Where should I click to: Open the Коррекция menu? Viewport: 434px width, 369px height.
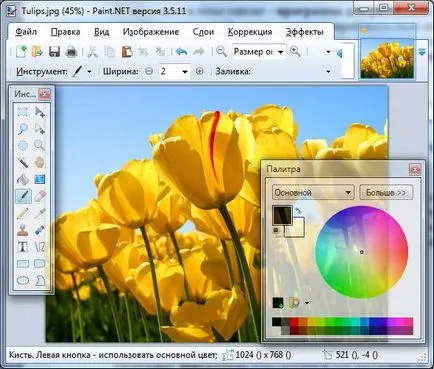click(x=250, y=32)
